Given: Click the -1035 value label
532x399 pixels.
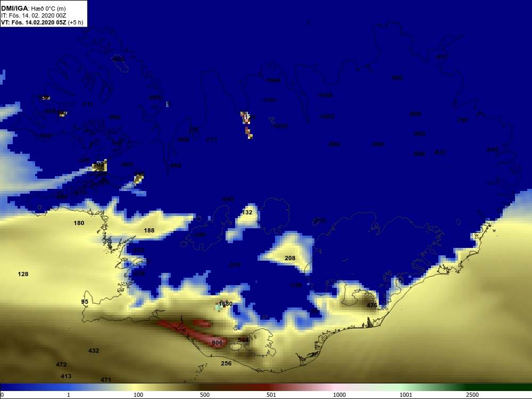Looking at the screenshot, I should pyautogui.click(x=280, y=126).
